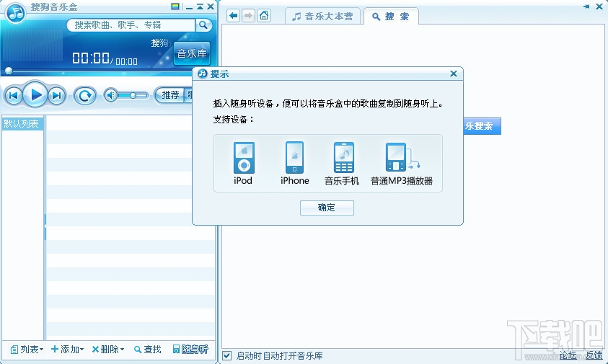Go back in the music library browser

[x=233, y=16]
